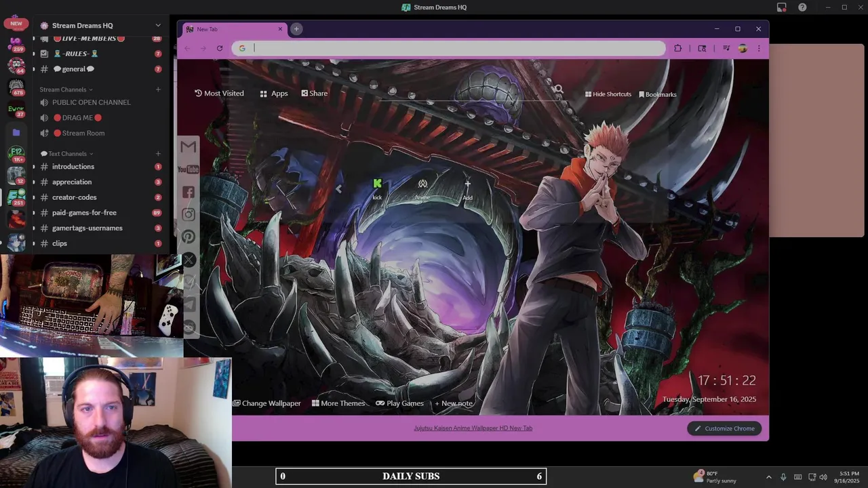This screenshot has width=868, height=488.
Task: Open More Themes
Action: click(x=338, y=403)
